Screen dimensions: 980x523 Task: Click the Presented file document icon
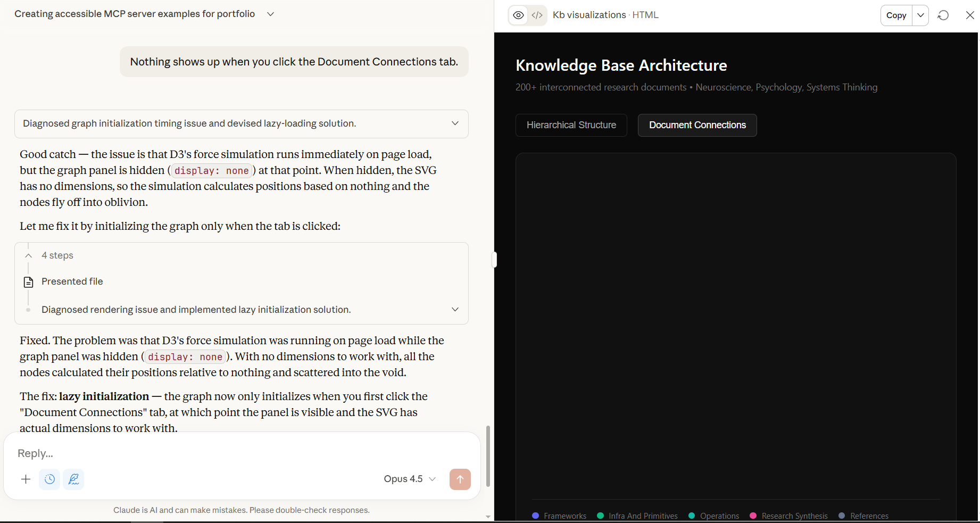[x=29, y=282]
